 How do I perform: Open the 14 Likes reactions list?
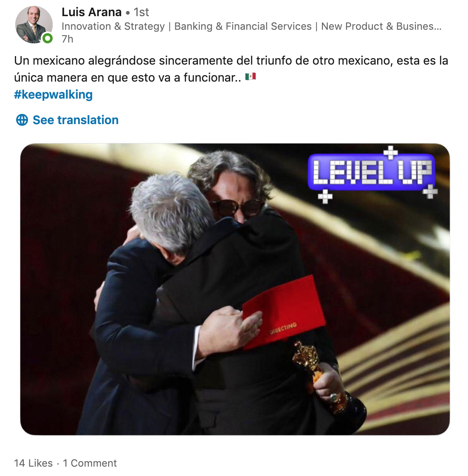[x=34, y=463]
